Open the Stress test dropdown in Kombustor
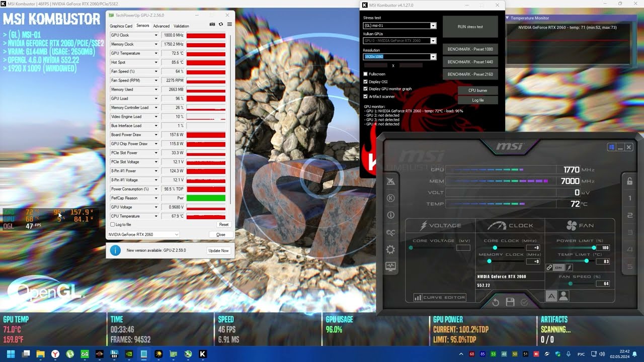This screenshot has width=644, height=362. [433, 26]
